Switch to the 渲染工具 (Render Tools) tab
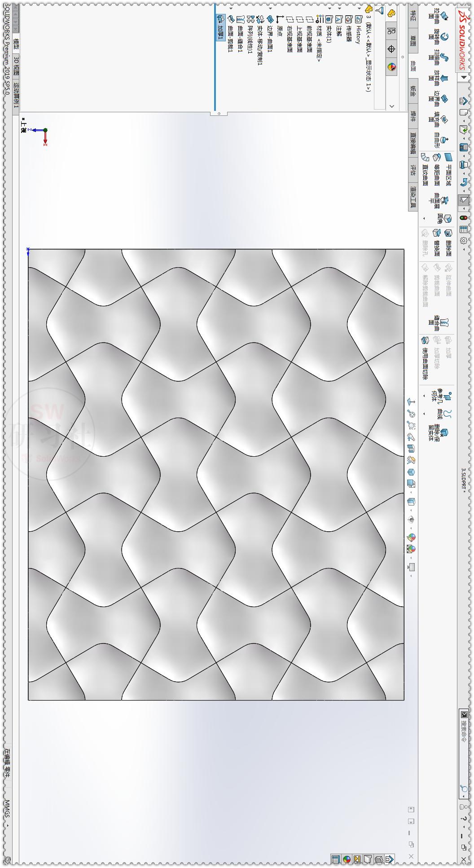The height and width of the screenshot is (868, 474). click(413, 196)
